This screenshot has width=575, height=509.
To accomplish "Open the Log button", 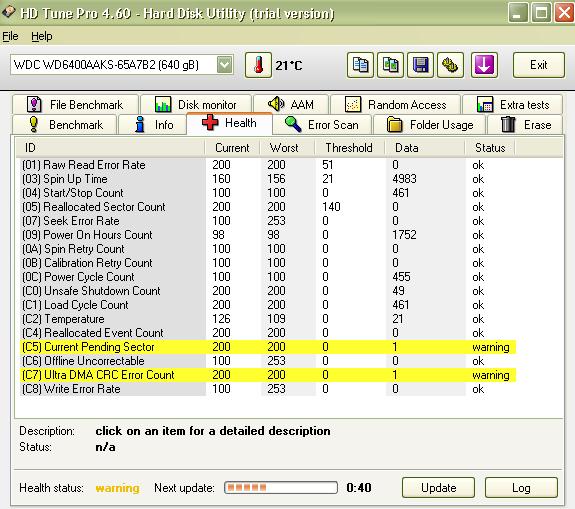I will coord(521,488).
